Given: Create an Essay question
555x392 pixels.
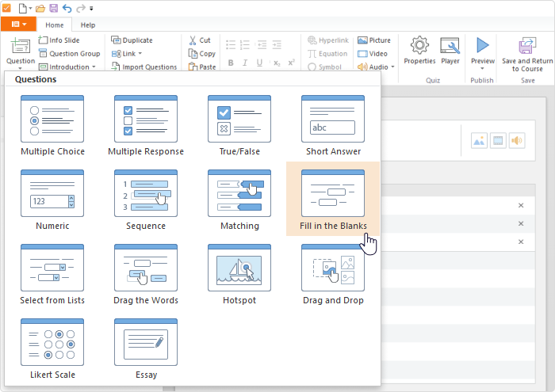Looking at the screenshot, I should click(x=146, y=348).
